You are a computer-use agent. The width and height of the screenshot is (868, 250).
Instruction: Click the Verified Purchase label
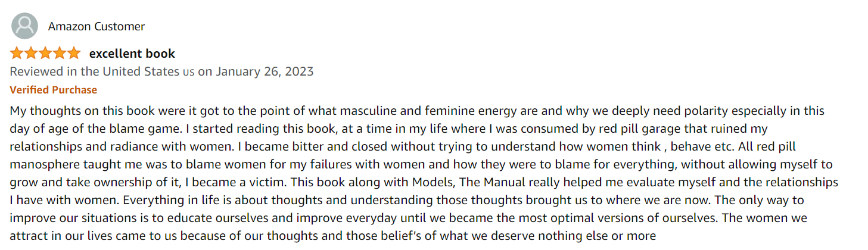coord(54,90)
